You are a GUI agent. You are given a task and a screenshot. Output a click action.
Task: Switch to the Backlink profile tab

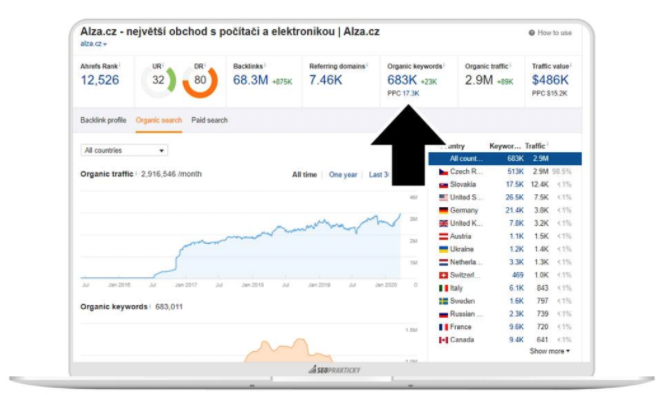103,120
